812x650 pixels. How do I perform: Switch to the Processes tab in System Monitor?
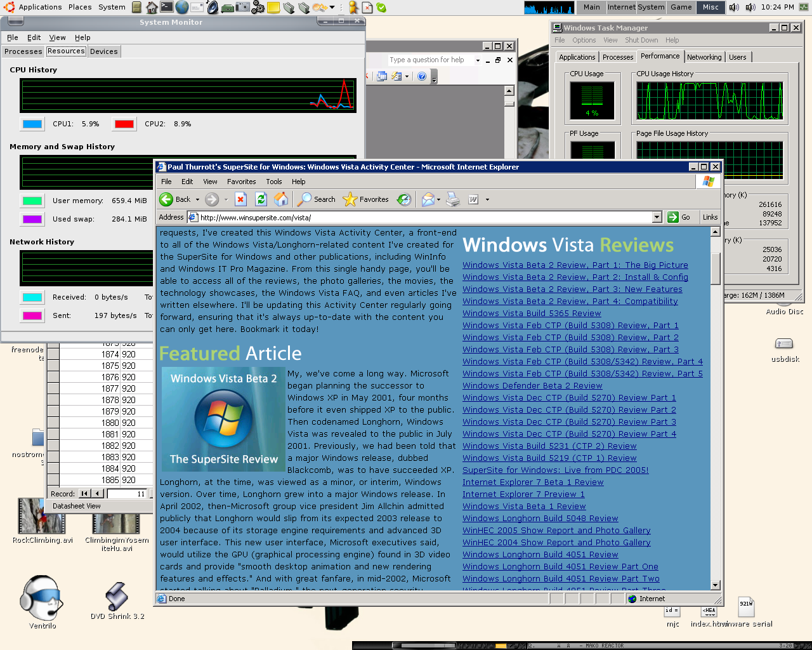coord(23,51)
